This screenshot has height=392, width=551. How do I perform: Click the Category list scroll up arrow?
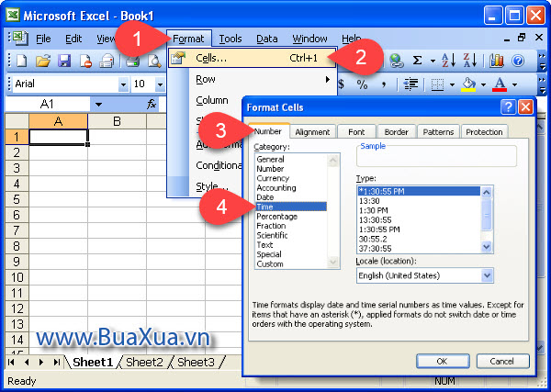point(332,161)
